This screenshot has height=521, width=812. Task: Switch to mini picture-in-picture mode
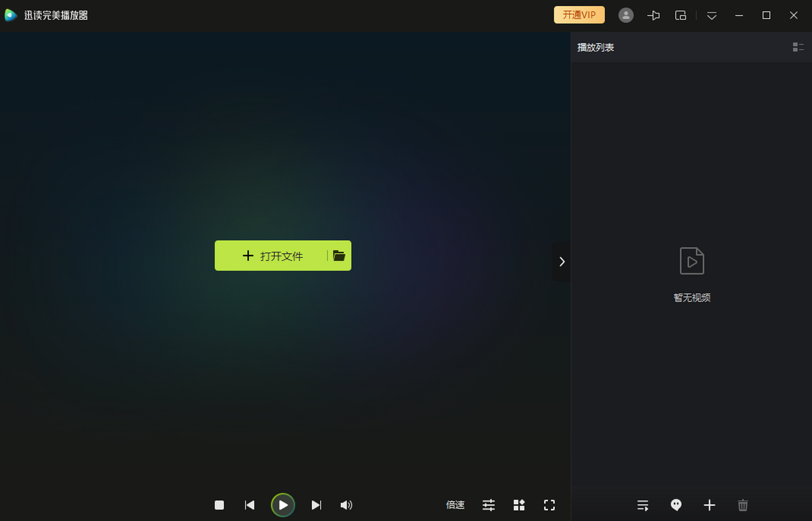[681, 15]
